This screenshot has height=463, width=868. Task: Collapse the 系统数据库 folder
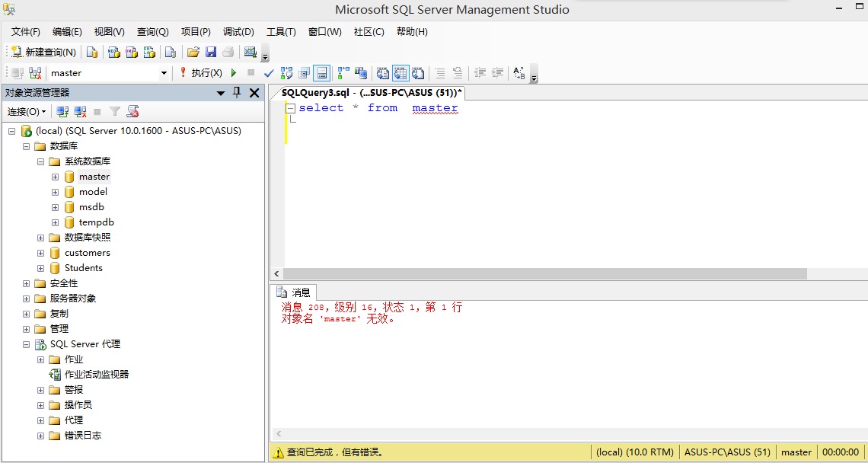click(40, 161)
